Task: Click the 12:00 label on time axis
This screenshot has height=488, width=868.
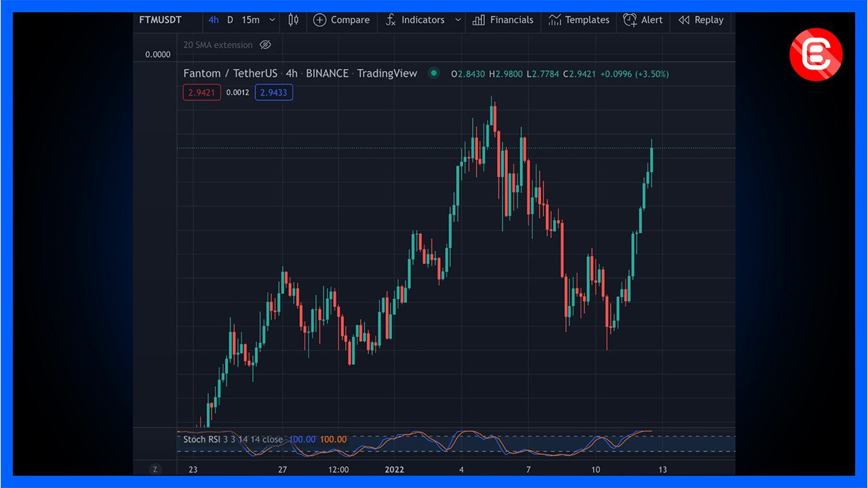Action: click(338, 470)
